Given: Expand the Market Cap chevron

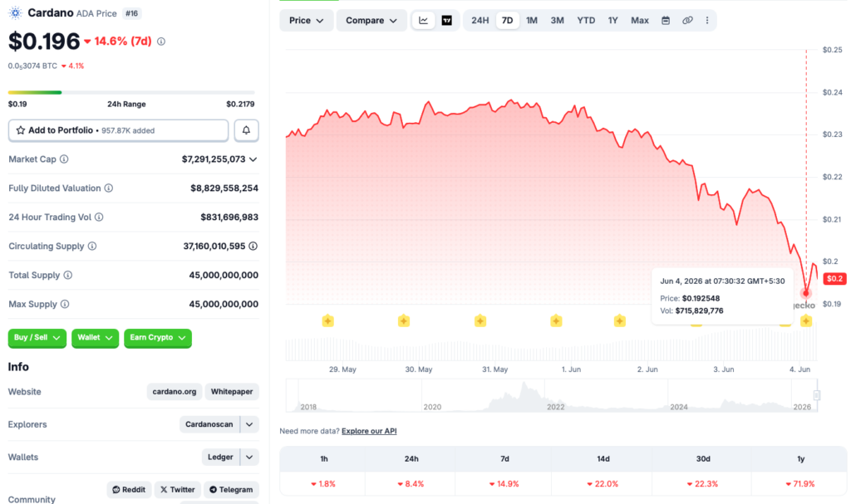Looking at the screenshot, I should point(253,159).
